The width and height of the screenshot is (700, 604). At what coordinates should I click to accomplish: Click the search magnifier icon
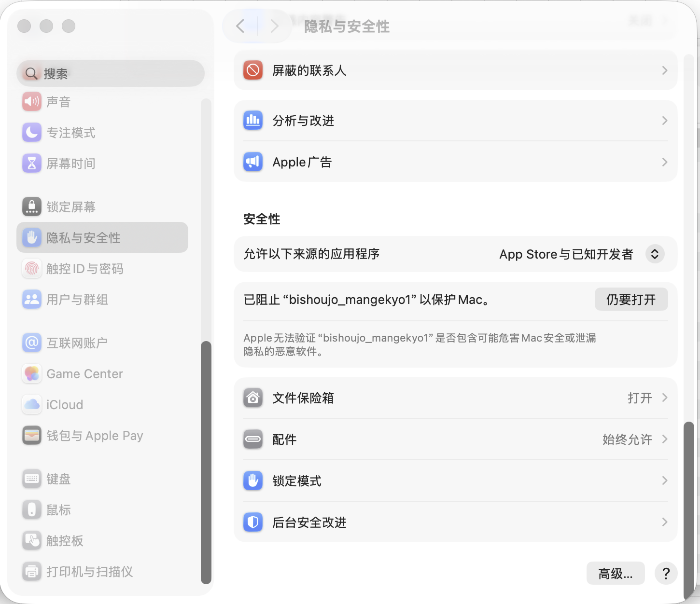coord(31,73)
